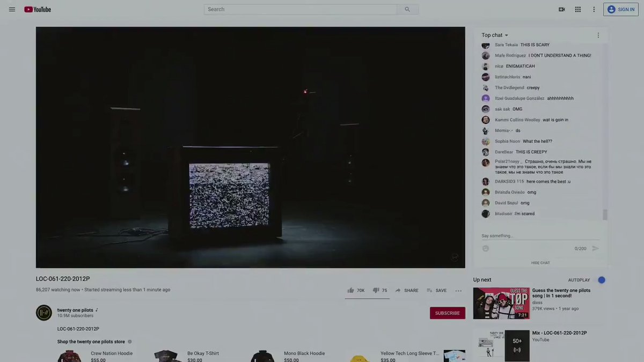Open more actions under the video
644x362 pixels.
click(x=458, y=291)
